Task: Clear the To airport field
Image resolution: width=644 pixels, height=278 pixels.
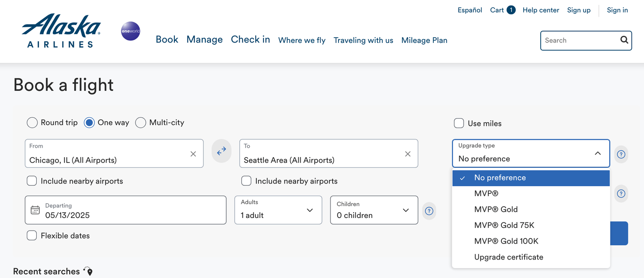Action: tap(408, 154)
